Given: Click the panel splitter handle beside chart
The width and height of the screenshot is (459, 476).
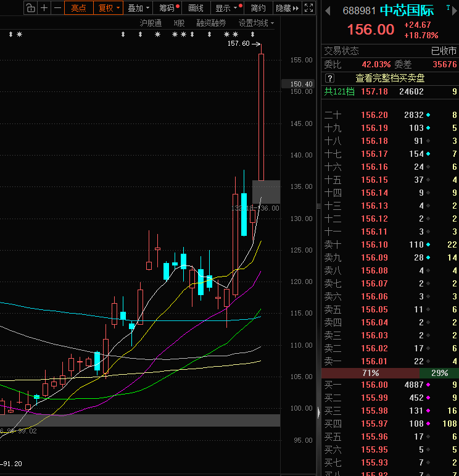Looking at the screenshot, I should [x=318, y=206].
